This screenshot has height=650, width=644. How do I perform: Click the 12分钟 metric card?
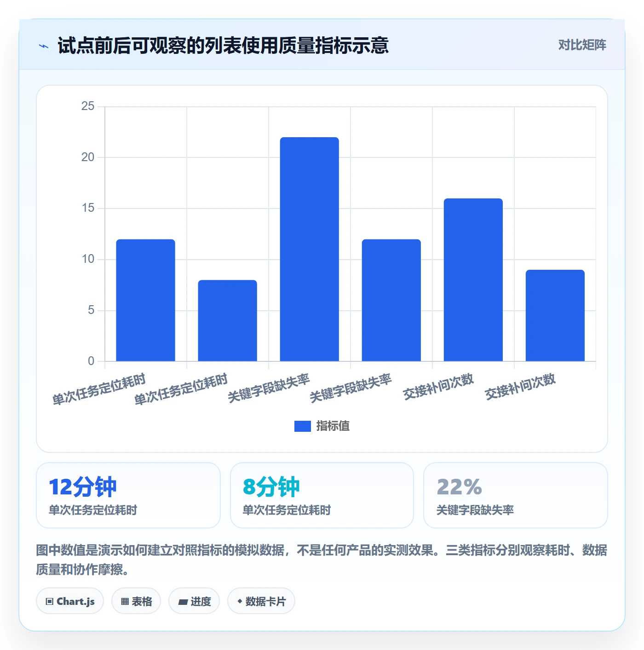(128, 495)
